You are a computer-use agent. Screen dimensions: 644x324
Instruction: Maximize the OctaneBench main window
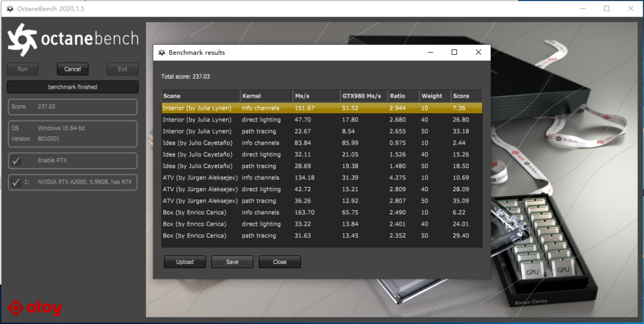[606, 8]
